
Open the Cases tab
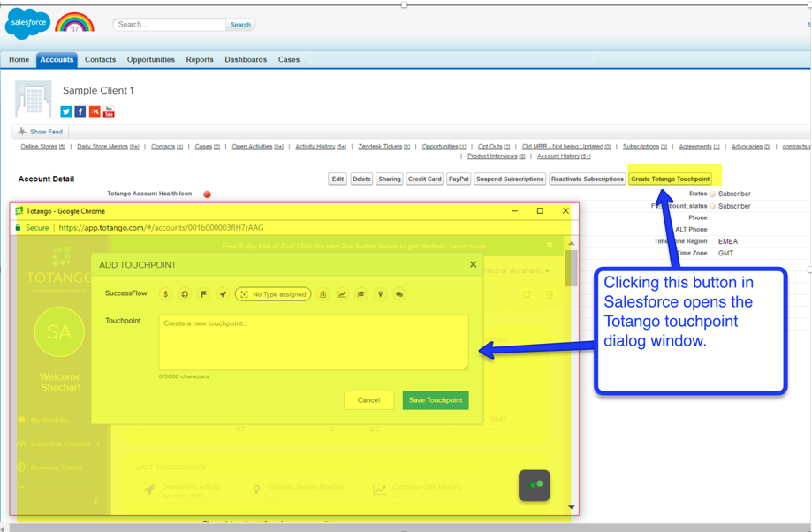point(288,59)
